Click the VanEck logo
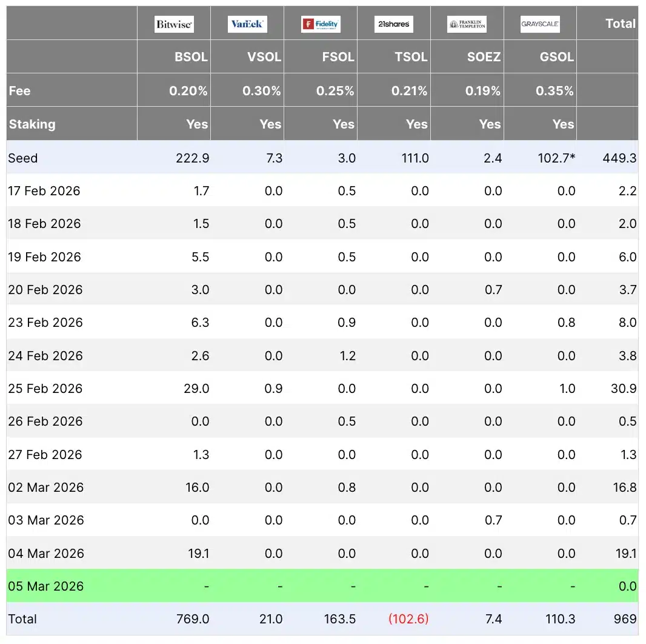The width and height of the screenshot is (646, 644). tap(247, 24)
